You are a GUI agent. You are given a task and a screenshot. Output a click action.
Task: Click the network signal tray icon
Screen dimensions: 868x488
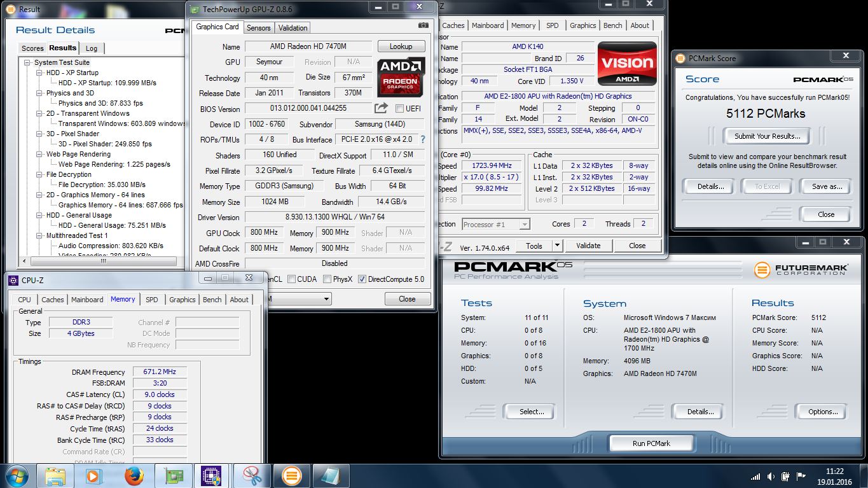click(x=755, y=477)
